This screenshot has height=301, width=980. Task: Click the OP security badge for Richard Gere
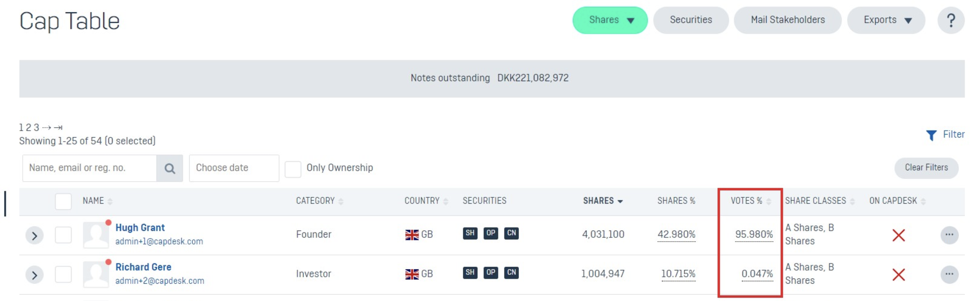click(x=490, y=272)
